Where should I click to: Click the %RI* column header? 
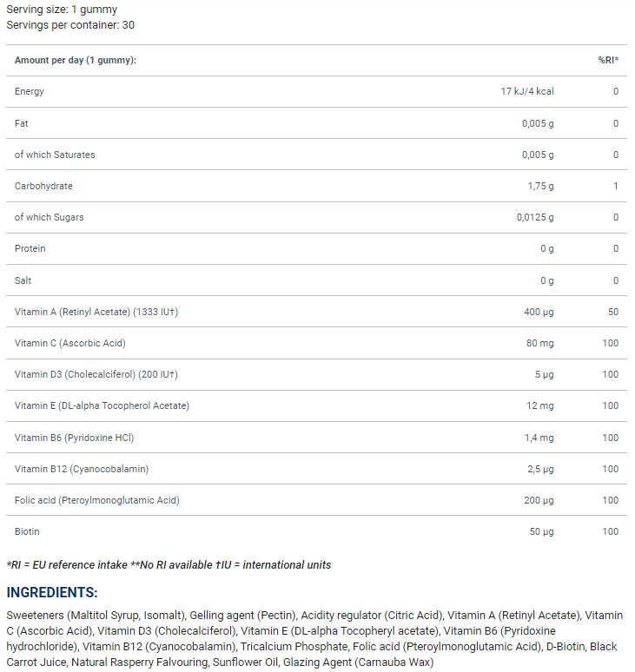[x=608, y=60]
